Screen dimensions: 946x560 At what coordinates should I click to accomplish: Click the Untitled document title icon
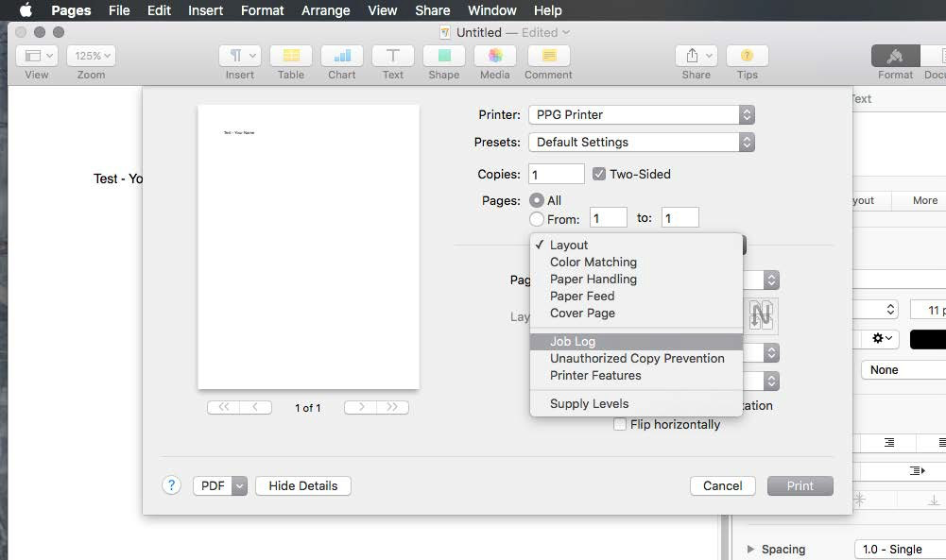[x=444, y=32]
